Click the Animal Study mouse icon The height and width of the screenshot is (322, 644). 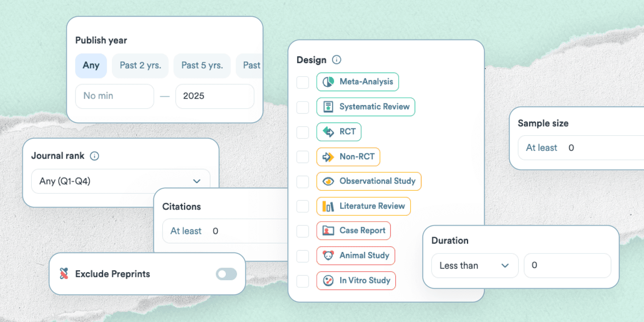328,256
